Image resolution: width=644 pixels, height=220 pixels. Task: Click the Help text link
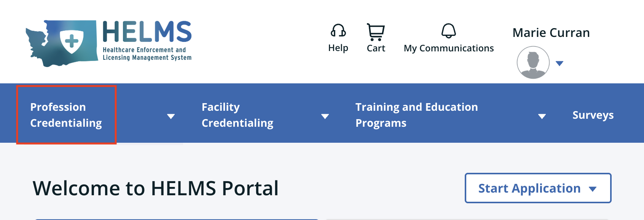click(x=338, y=48)
